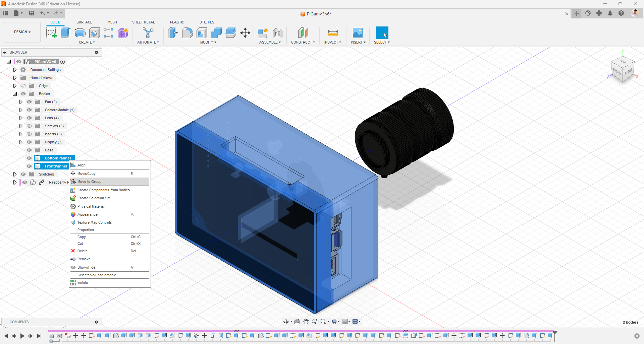Expand the Named Views node
This screenshot has width=644, height=344.
click(15, 78)
